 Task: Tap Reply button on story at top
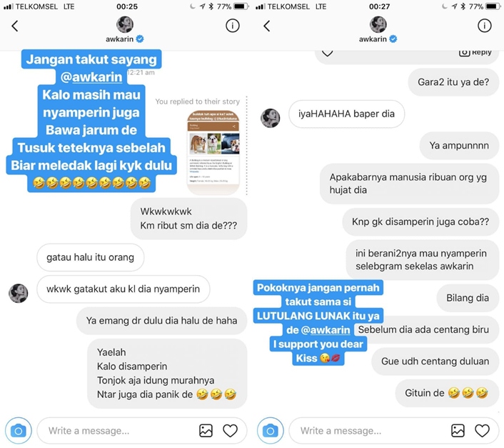click(475, 53)
